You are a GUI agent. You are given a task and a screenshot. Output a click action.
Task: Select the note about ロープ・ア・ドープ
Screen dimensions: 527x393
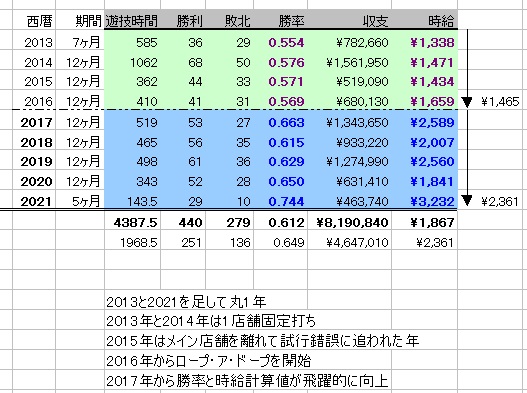click(x=208, y=361)
